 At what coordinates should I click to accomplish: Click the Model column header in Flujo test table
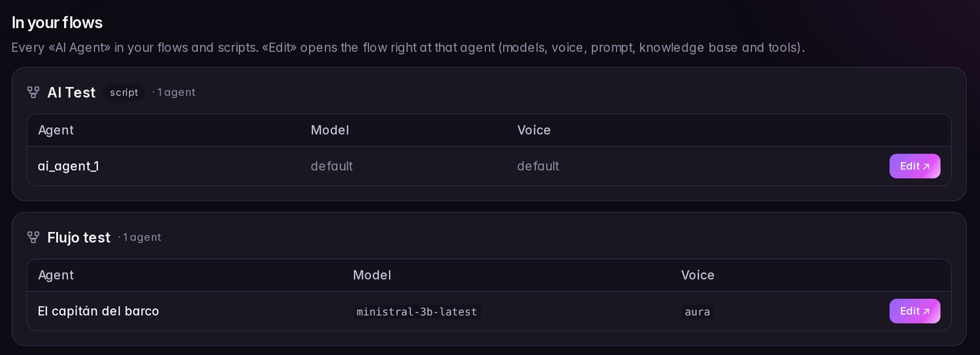[372, 275]
